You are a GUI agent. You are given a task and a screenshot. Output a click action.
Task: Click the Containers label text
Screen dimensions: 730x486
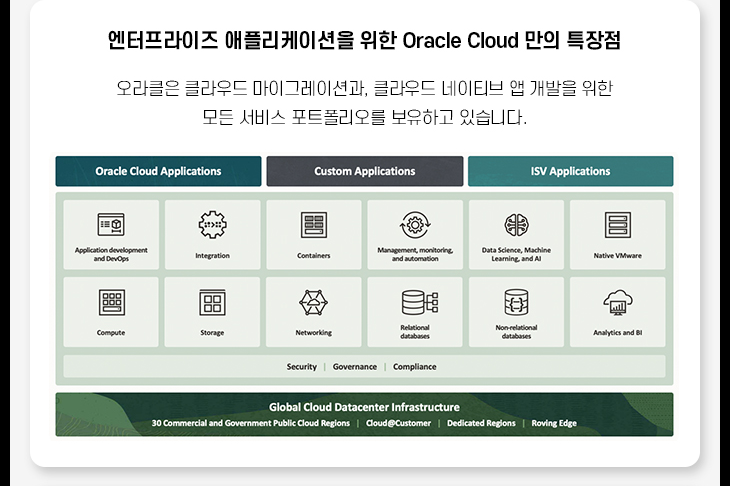(313, 256)
